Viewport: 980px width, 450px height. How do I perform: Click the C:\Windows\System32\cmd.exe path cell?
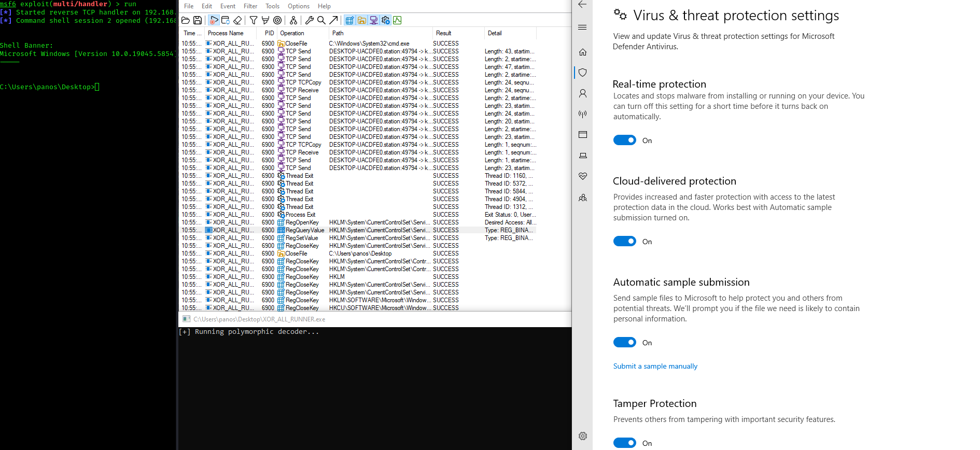click(x=369, y=44)
